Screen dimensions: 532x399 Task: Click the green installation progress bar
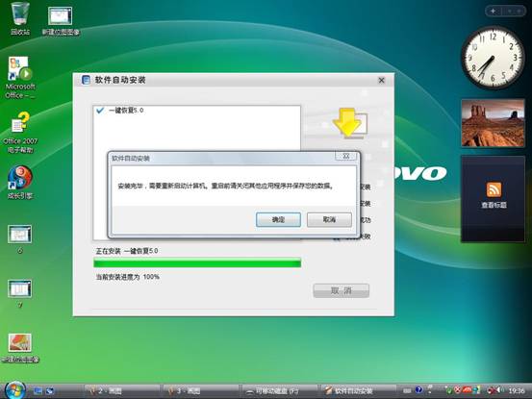point(197,262)
